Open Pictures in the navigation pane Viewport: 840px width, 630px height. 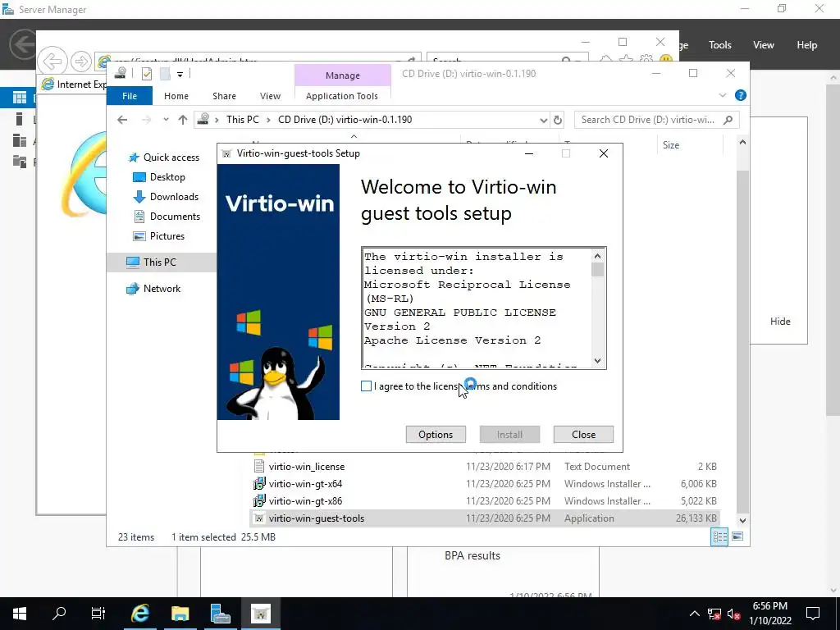(158, 236)
